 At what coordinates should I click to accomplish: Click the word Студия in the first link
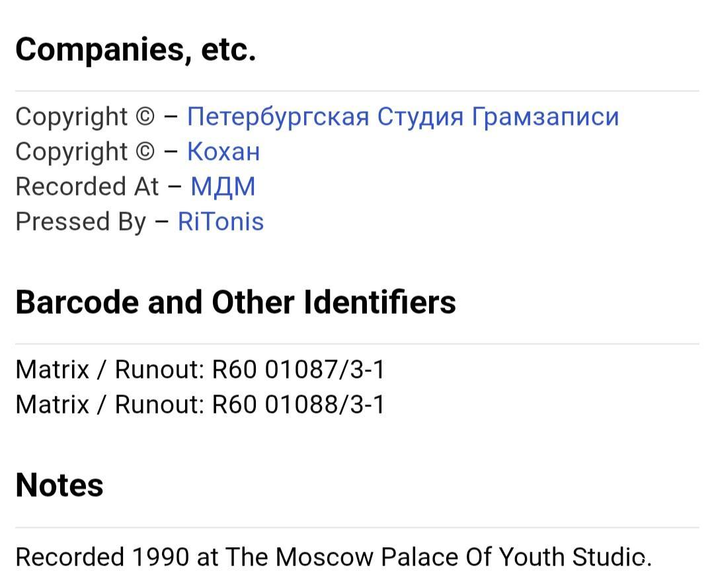tap(420, 116)
